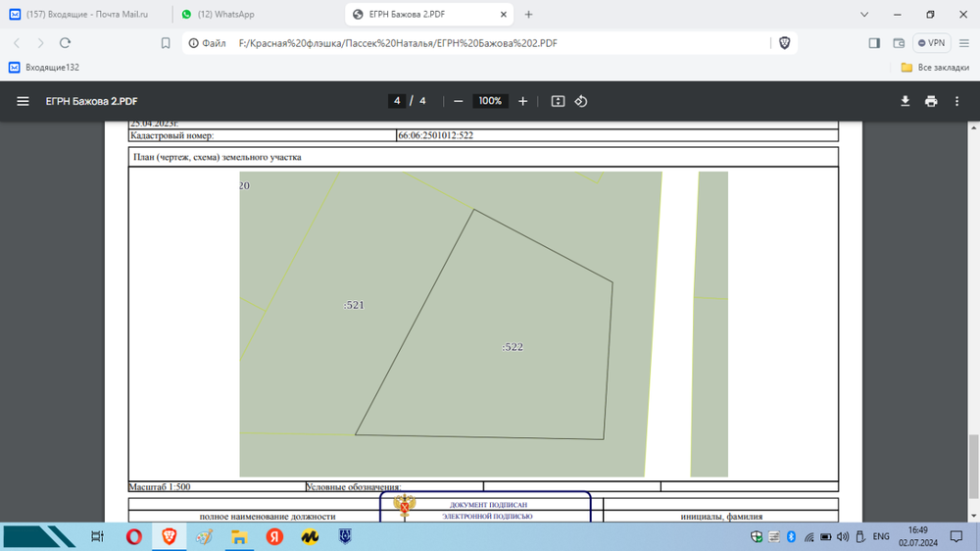Rotate the PDF counterclockwise
Image resolution: width=980 pixels, height=551 pixels.
[580, 101]
